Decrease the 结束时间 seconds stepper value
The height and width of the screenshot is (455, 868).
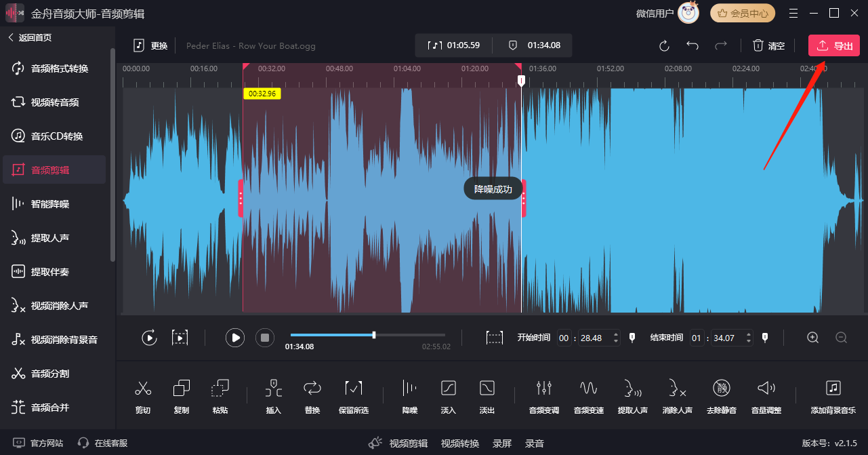(x=748, y=341)
